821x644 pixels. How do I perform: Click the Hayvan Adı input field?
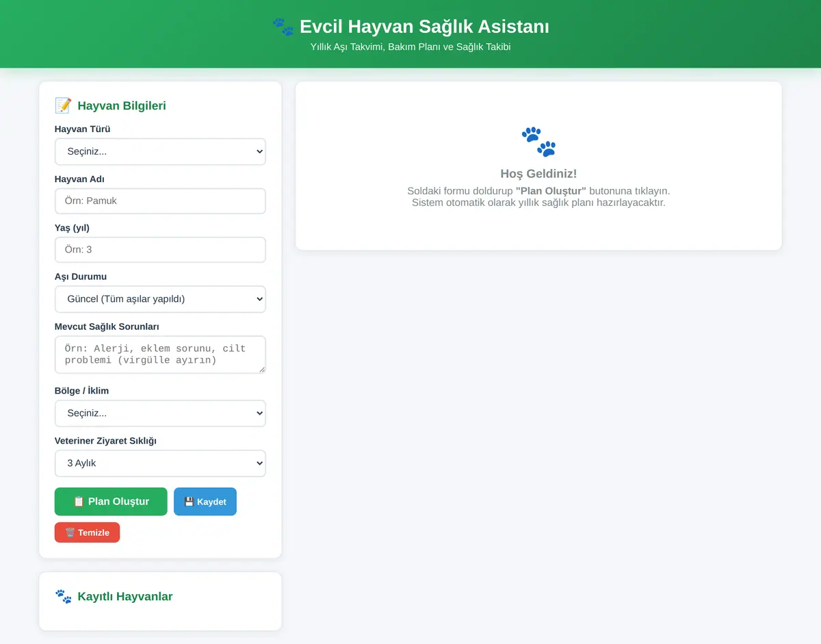point(160,201)
